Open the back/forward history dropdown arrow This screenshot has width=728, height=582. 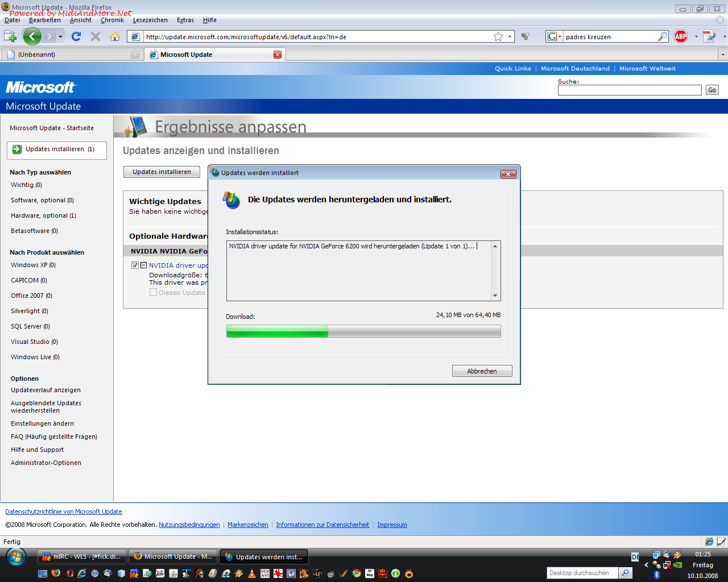61,36
